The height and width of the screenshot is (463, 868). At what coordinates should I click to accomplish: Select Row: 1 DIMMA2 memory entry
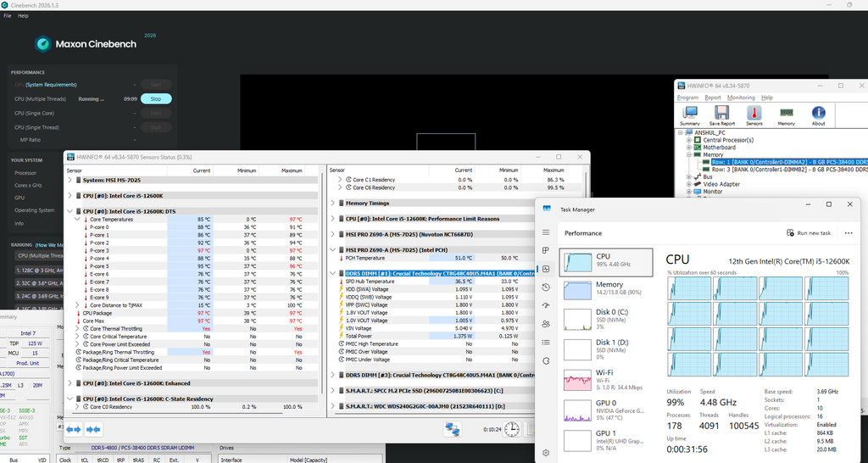(x=789, y=162)
